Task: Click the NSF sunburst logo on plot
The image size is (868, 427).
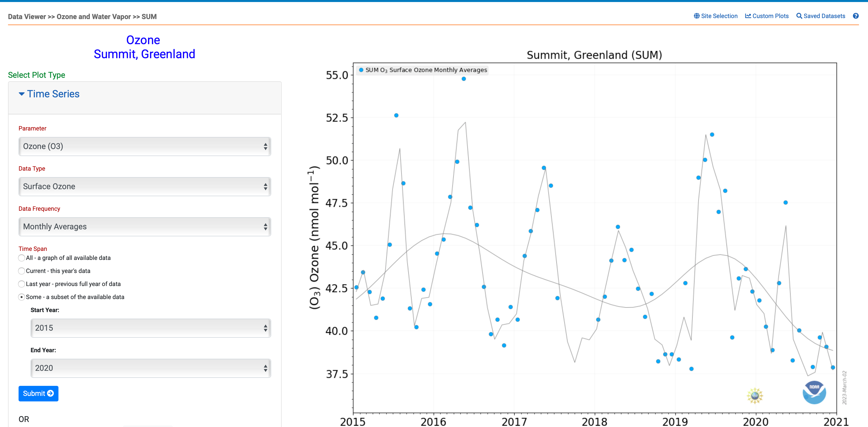Action: click(755, 395)
